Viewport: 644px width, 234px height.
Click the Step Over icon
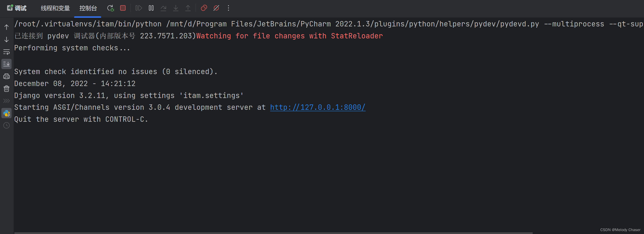point(163,8)
